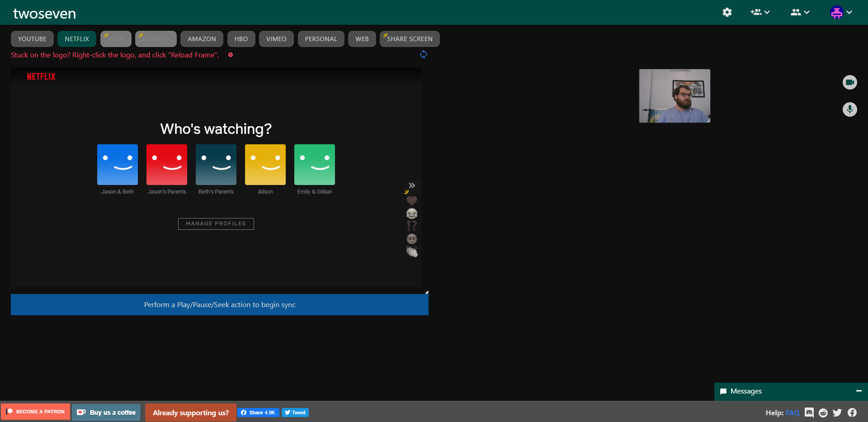Open the user avatar menu

click(841, 12)
